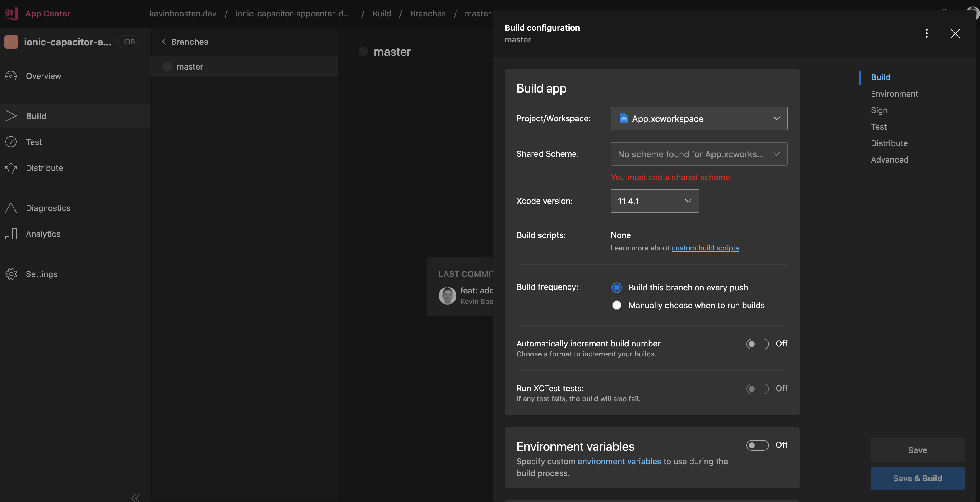Viewport: 980px width, 502px height.
Task: Open the Diagnostics warning triangle icon
Action: 11,208
